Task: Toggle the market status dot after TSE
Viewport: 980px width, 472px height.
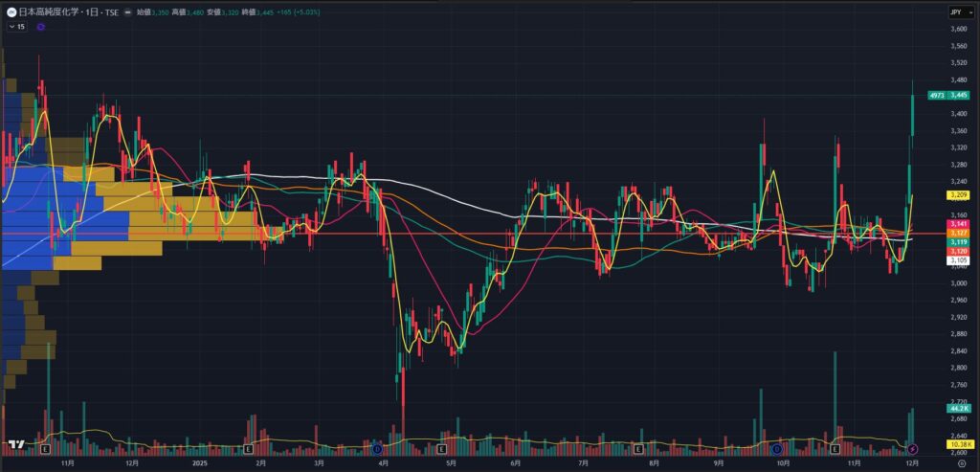Action: point(126,12)
